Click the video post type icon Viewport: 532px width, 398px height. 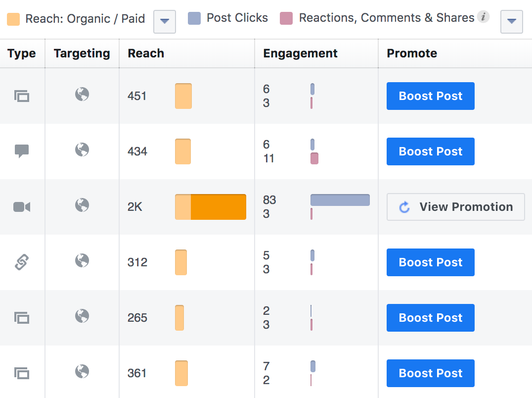point(22,207)
